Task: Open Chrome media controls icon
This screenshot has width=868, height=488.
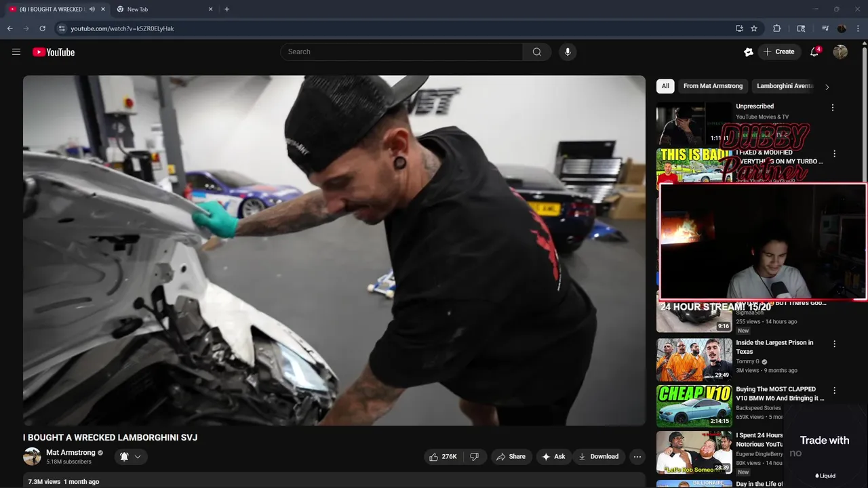Action: pyautogui.click(x=825, y=28)
